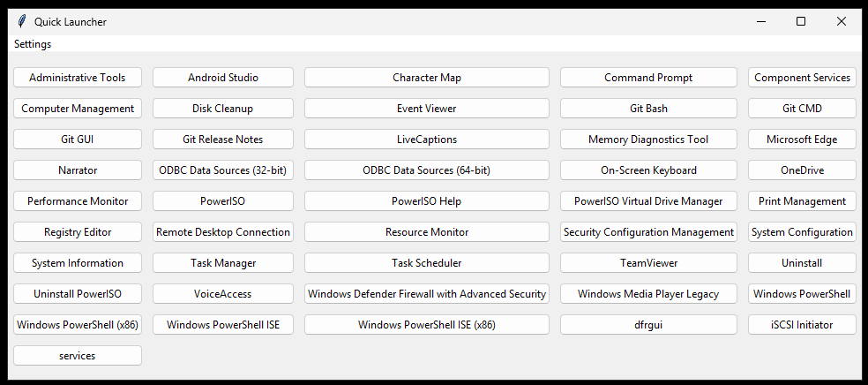This screenshot has height=385, width=868.
Task: Start the Command Prompt
Action: (648, 78)
